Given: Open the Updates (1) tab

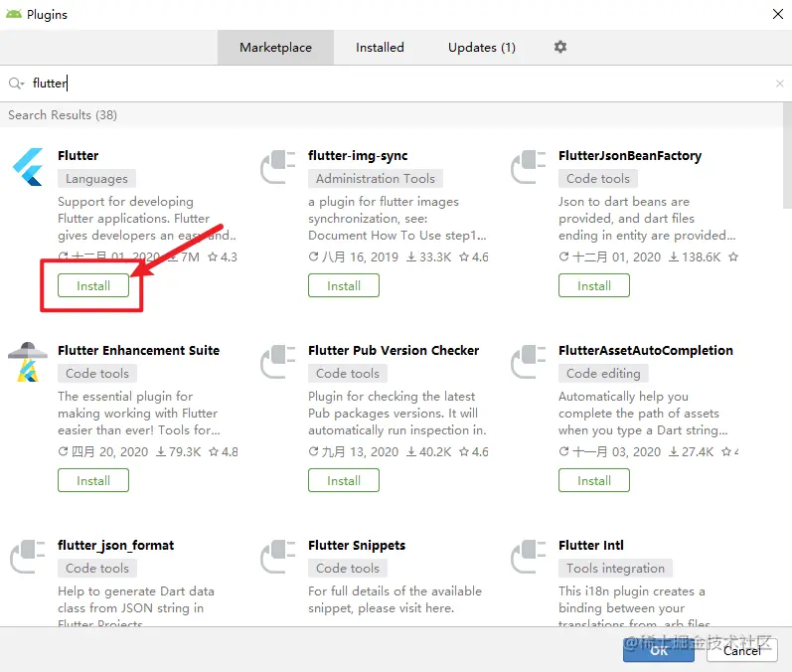Looking at the screenshot, I should pos(482,48).
